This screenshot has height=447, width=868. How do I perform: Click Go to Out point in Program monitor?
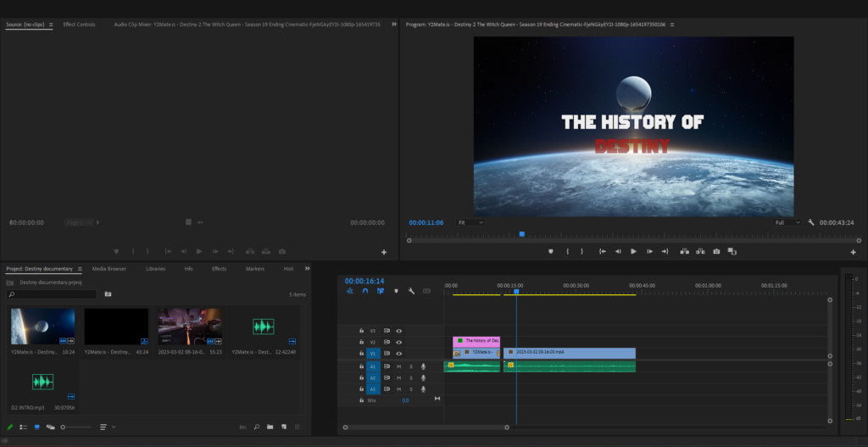pos(665,251)
